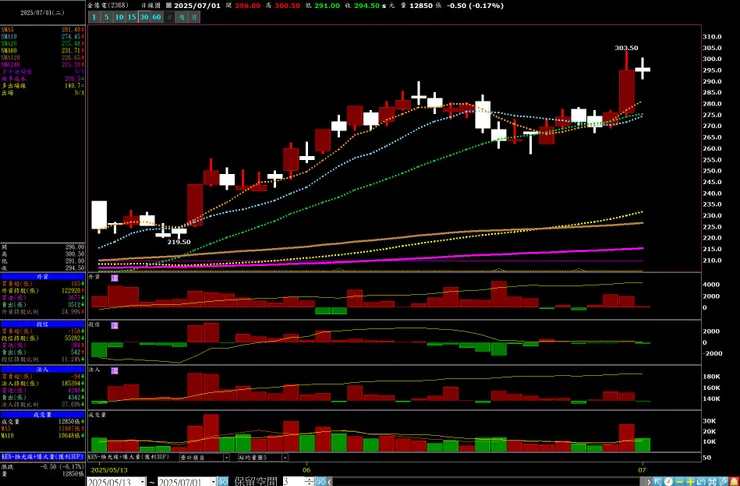Switch to the 60-minute chart interval
740x486 pixels.
click(x=156, y=17)
